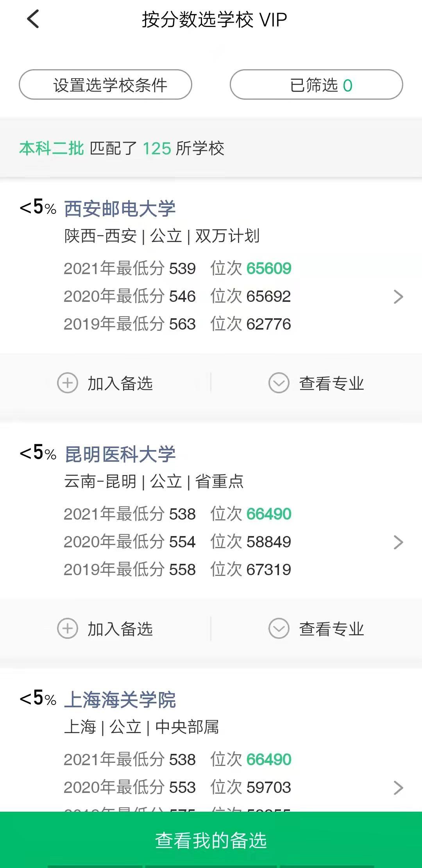Tap the 按分数选学校 VIP page title

(x=215, y=20)
